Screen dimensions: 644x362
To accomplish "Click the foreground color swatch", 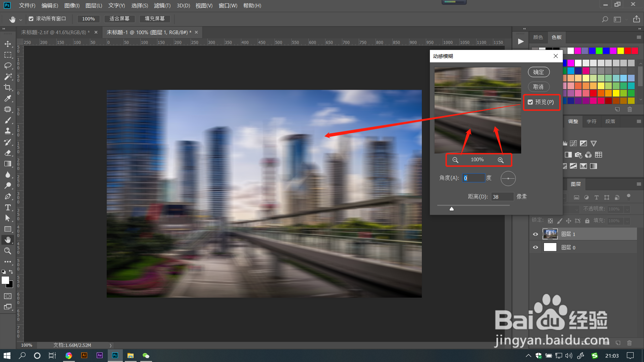I will 5,280.
